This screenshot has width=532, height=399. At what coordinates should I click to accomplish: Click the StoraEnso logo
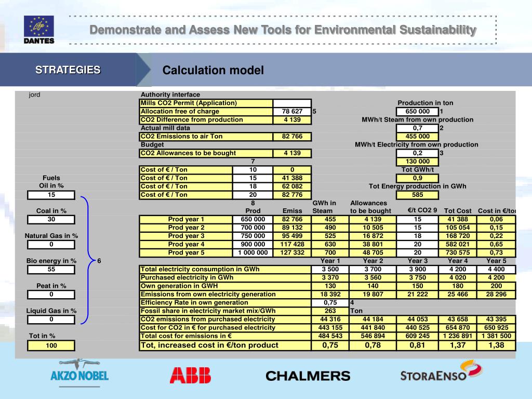[x=441, y=371]
